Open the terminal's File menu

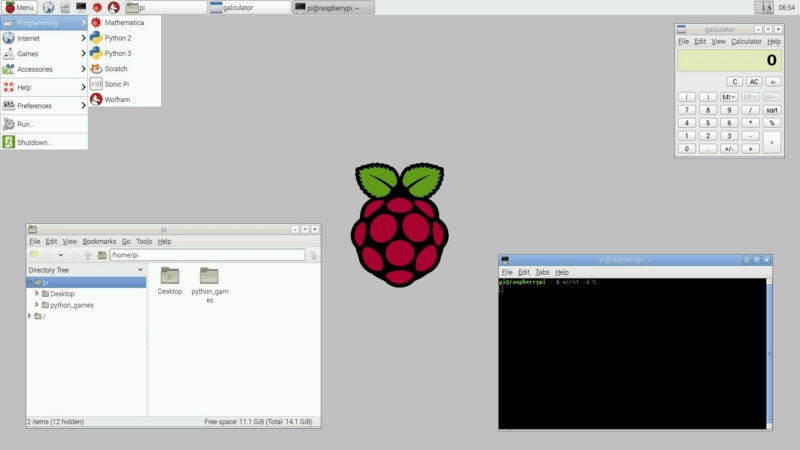point(507,272)
